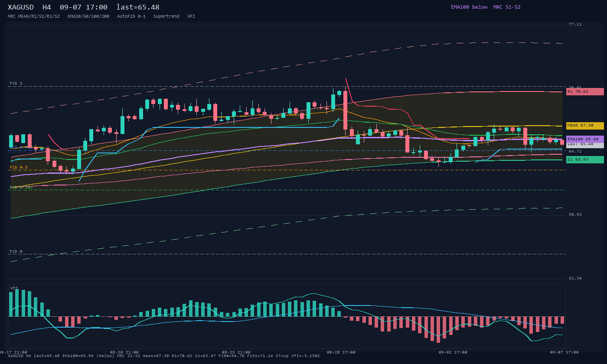Click the 09-07 17:00 time axis label
The width and height of the screenshot is (607, 364).
coord(565,352)
